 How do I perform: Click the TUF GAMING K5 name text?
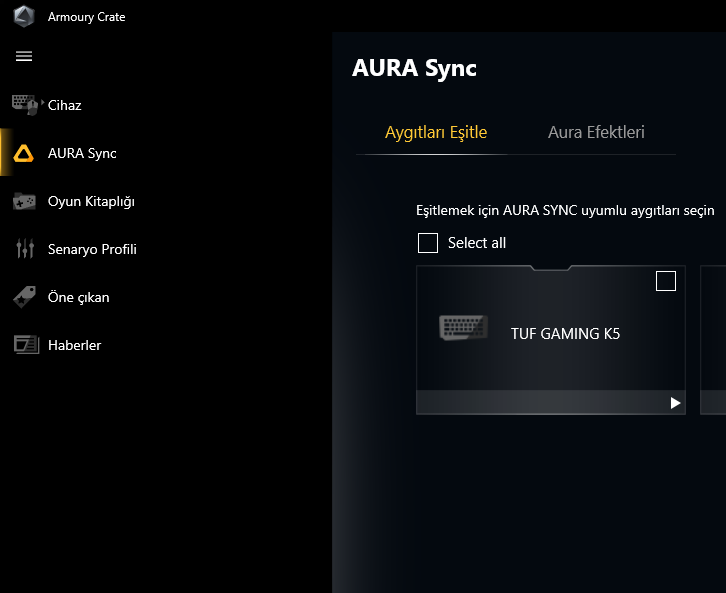pyautogui.click(x=565, y=334)
